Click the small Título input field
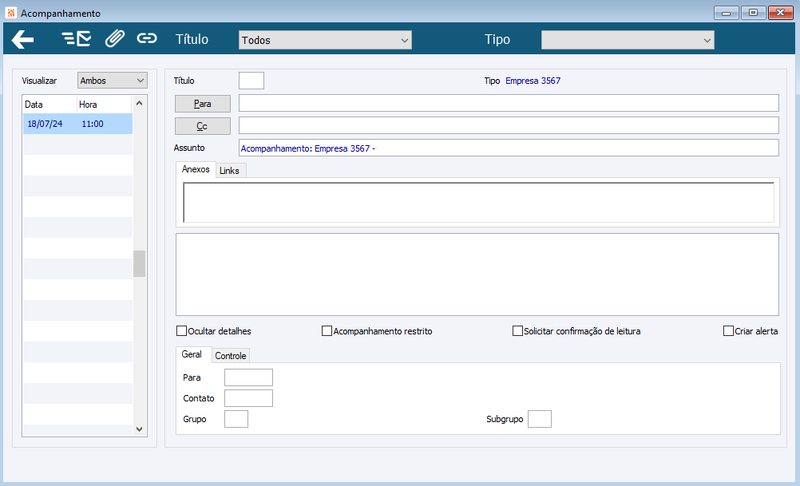Image resolution: width=800 pixels, height=486 pixels. (x=252, y=81)
